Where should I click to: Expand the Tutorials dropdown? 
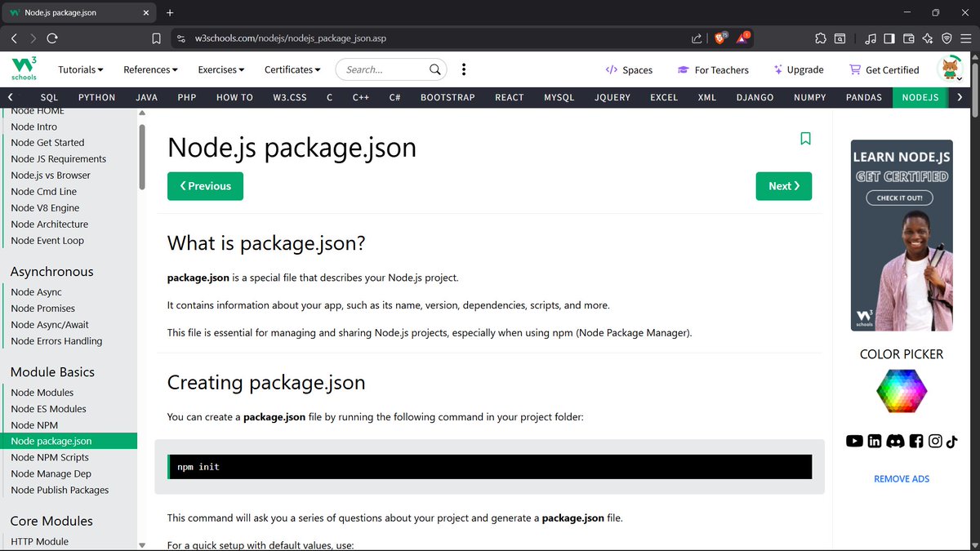(81, 69)
